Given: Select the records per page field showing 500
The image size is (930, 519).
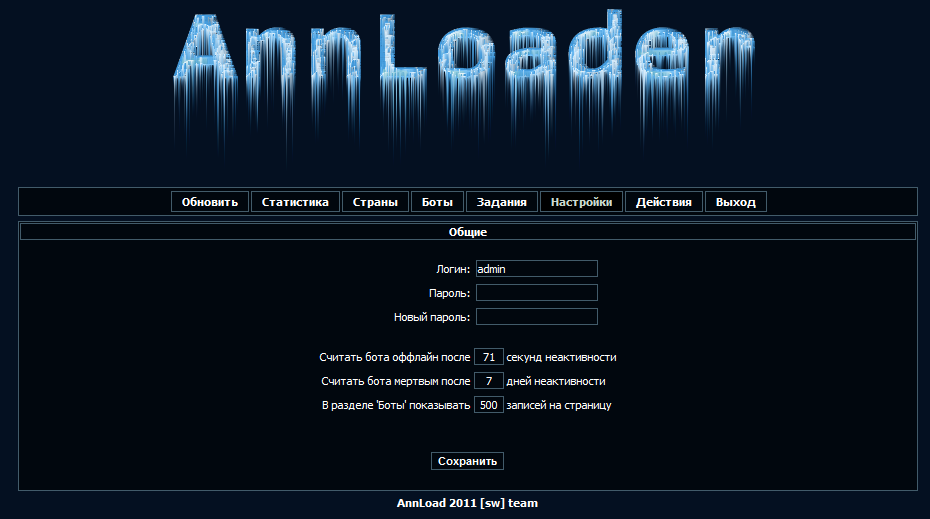Looking at the screenshot, I should coord(489,405).
